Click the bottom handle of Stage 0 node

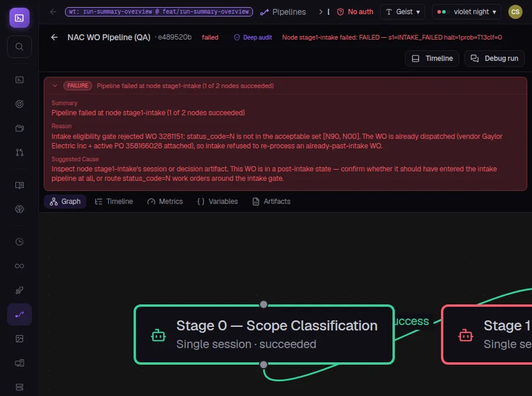tap(264, 365)
